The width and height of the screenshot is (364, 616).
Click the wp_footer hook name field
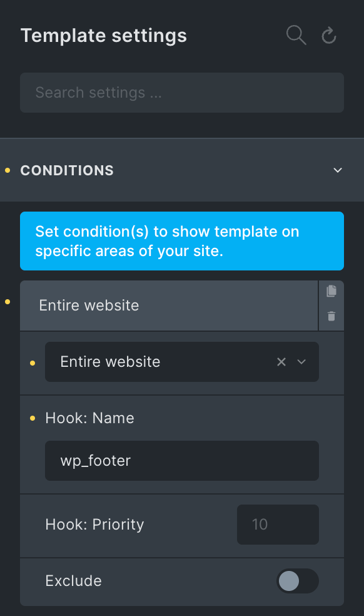[x=182, y=460]
